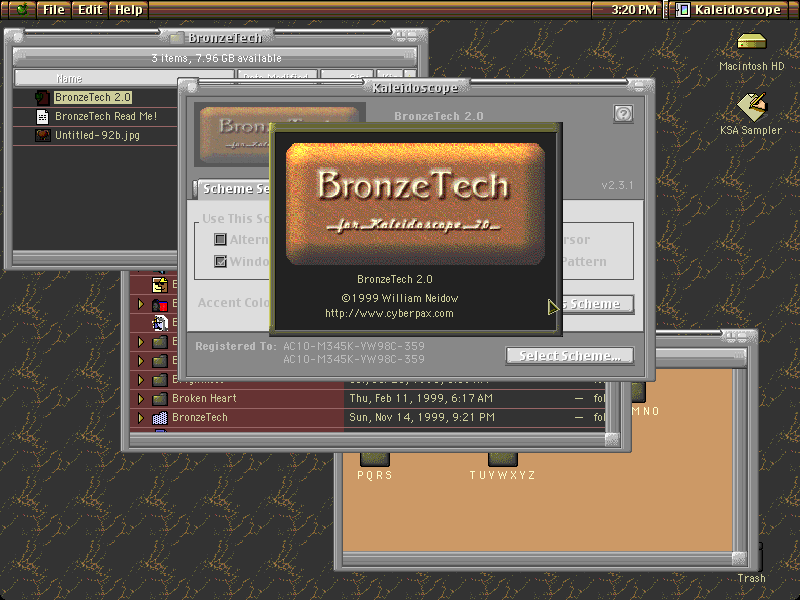Viewport: 800px width, 600px height.
Task: Select the KSA Sampler desktop icon
Action: coord(752,107)
